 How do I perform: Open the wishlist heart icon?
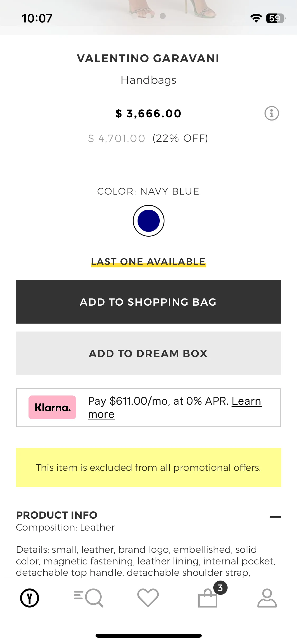point(148,598)
